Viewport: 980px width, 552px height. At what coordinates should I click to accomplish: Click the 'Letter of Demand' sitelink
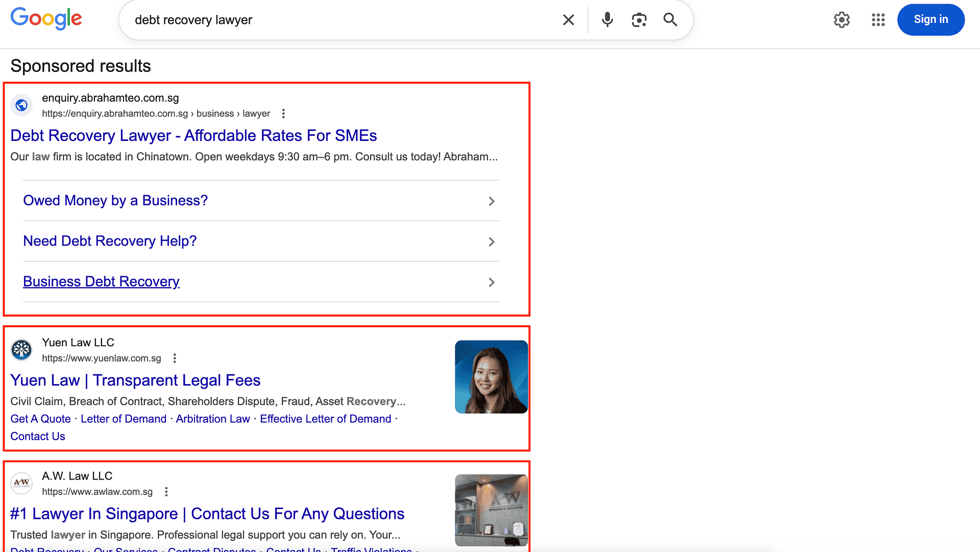(123, 419)
